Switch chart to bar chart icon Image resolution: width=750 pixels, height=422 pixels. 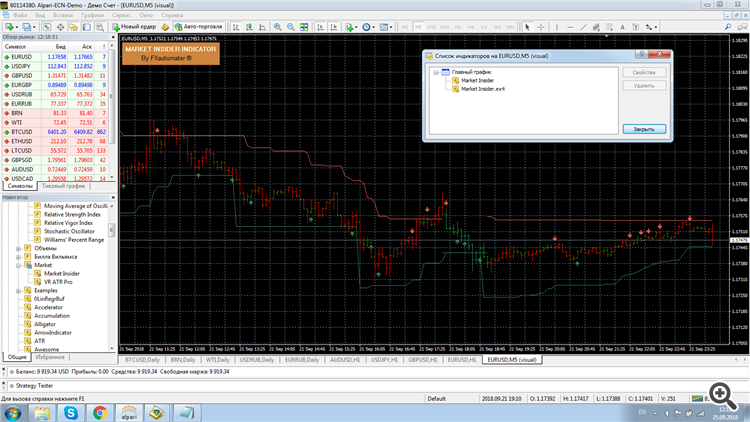coord(236,27)
